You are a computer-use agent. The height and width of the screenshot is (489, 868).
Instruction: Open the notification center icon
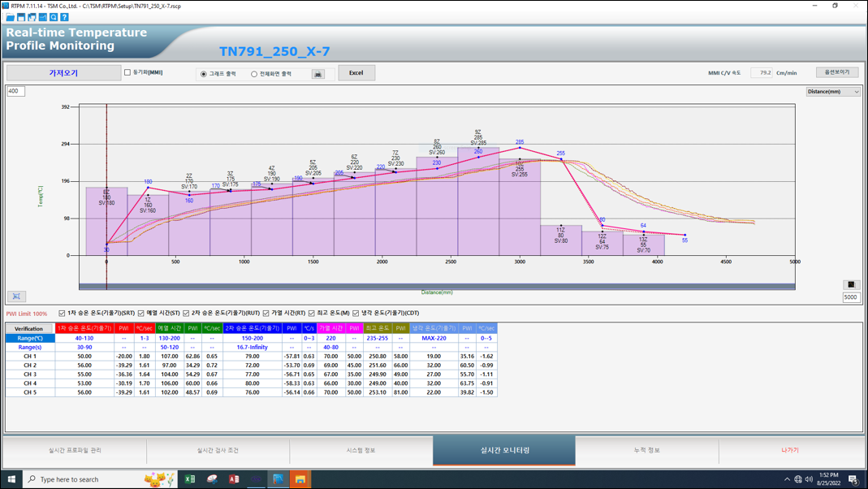tap(853, 479)
